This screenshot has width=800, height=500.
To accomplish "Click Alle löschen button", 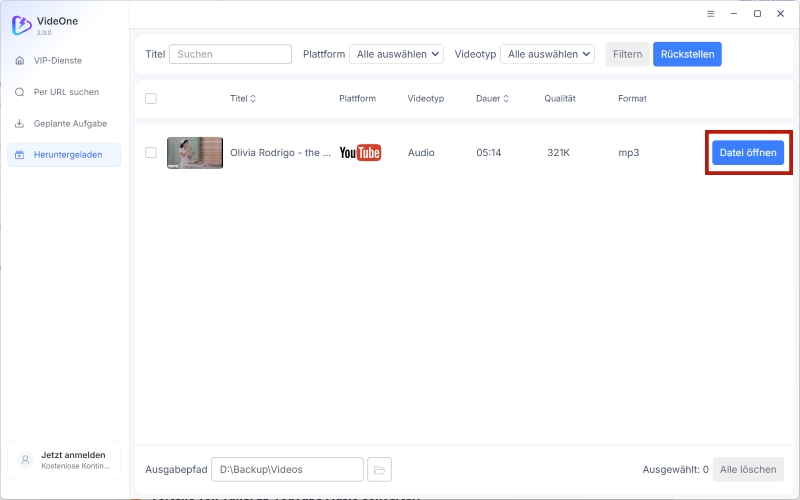I will click(748, 469).
